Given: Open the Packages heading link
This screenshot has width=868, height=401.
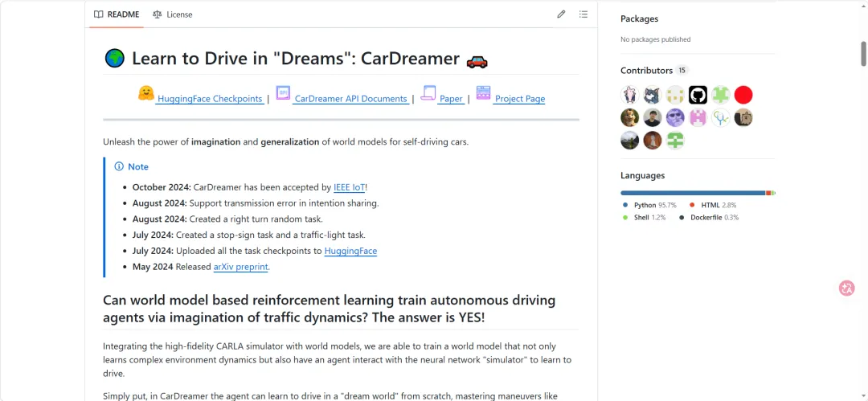Looking at the screenshot, I should (640, 18).
